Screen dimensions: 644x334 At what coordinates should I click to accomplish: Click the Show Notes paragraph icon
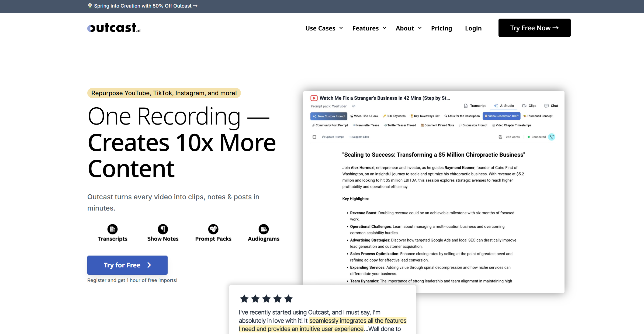click(163, 229)
